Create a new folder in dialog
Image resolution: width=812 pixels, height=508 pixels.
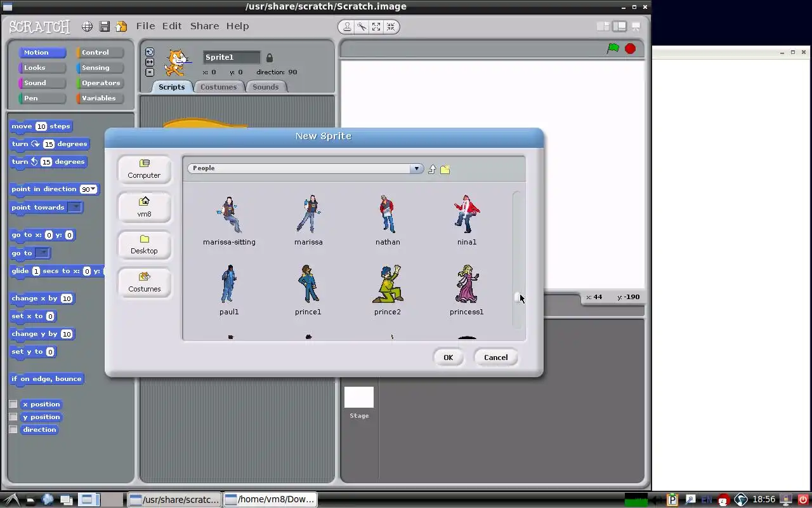(445, 169)
